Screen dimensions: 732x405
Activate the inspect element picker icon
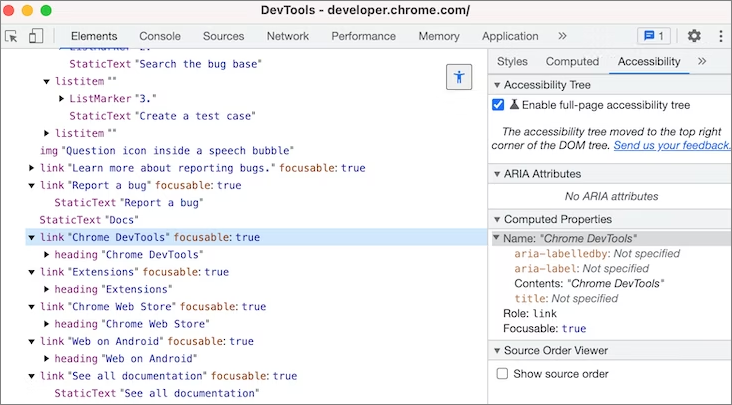pos(12,36)
